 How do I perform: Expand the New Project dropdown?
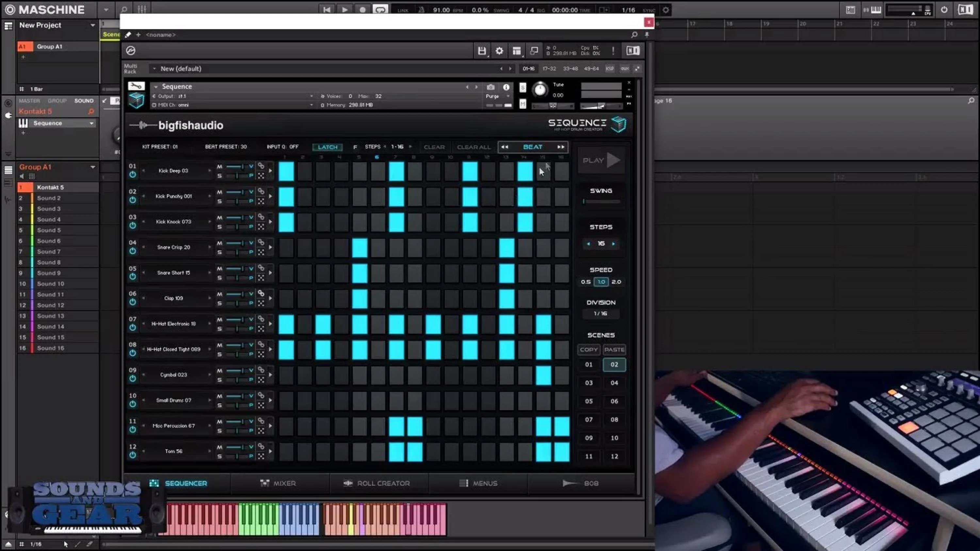click(92, 25)
